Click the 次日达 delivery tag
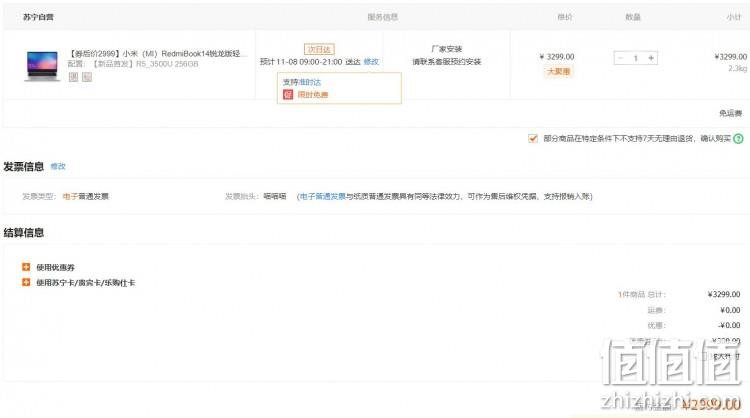 (x=319, y=49)
